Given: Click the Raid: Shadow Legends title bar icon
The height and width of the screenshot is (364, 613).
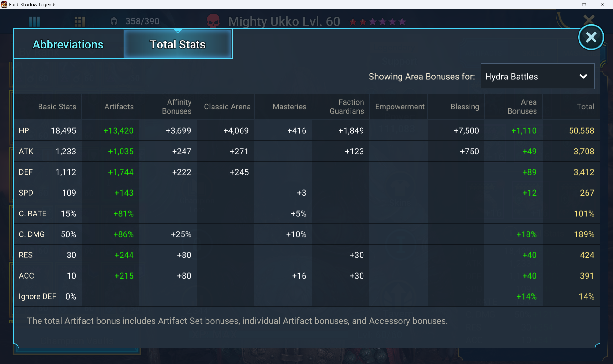Looking at the screenshot, I should [4, 4].
